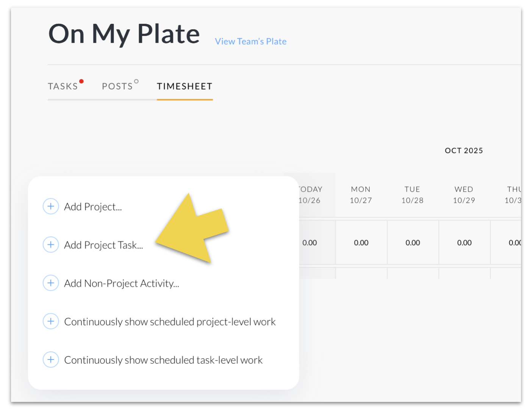Click the Monday 10/27 hours cell
The width and height of the screenshot is (532, 411).
pos(361,243)
